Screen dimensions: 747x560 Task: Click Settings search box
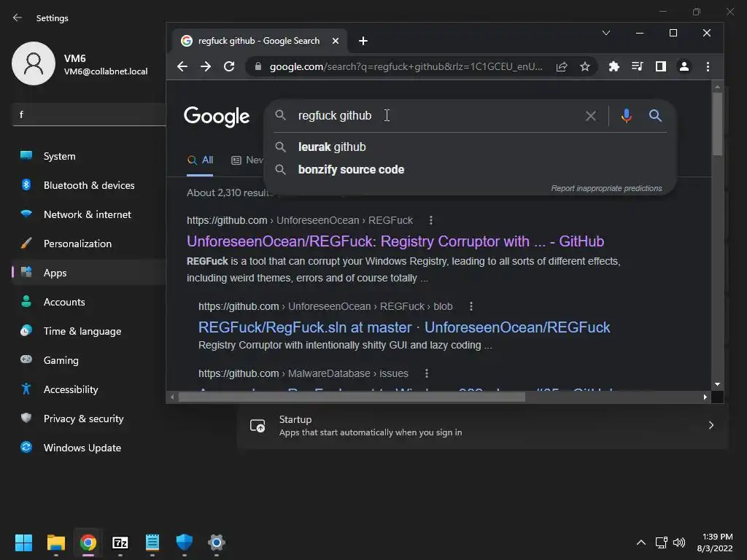click(x=88, y=114)
